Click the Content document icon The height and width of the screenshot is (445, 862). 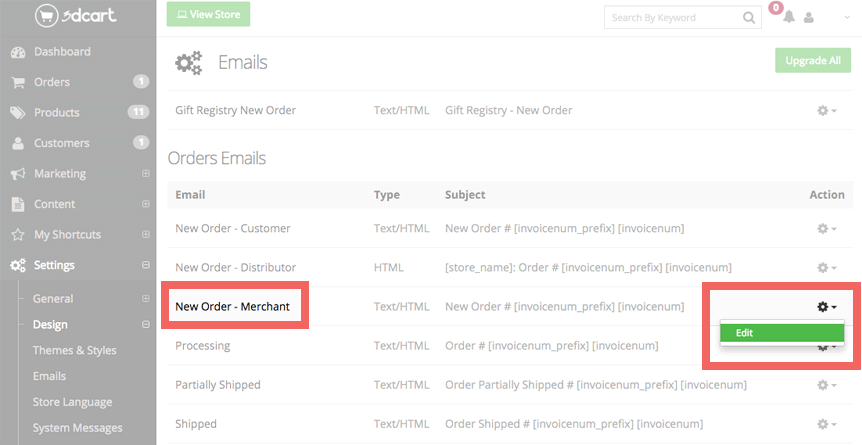(18, 204)
